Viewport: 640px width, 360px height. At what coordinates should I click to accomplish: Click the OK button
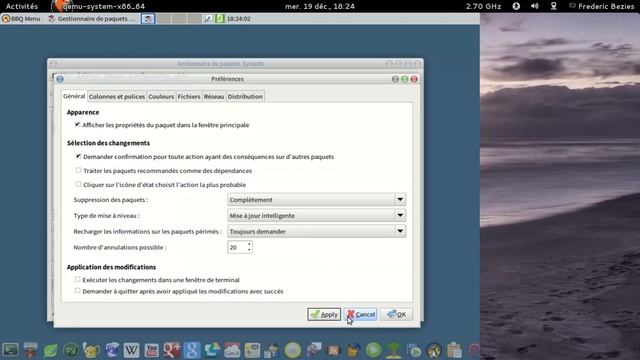(x=396, y=314)
